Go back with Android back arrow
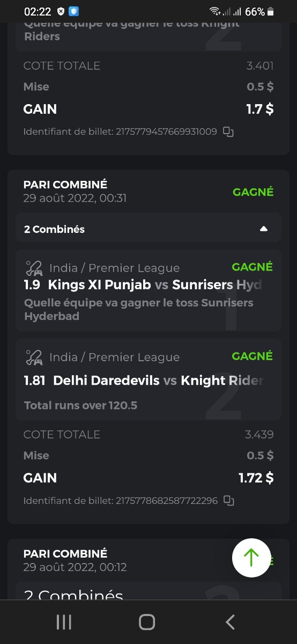Viewport: 297px width, 644px height. coord(231,622)
